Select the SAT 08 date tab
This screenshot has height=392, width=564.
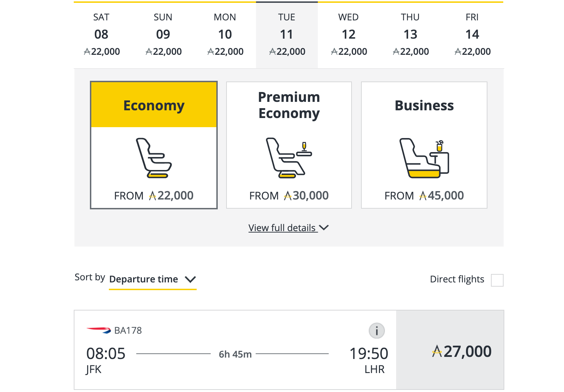pos(101,35)
